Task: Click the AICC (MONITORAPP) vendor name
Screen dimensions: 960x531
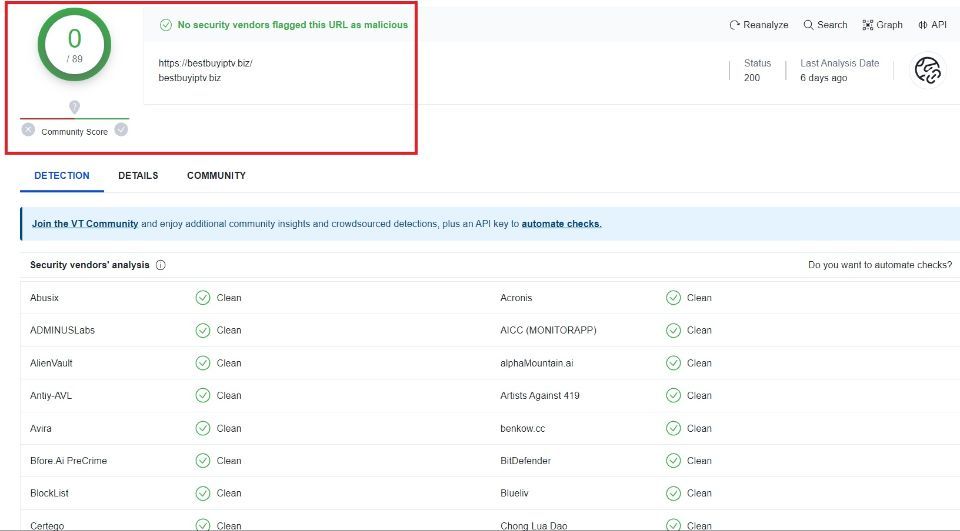Action: click(548, 331)
